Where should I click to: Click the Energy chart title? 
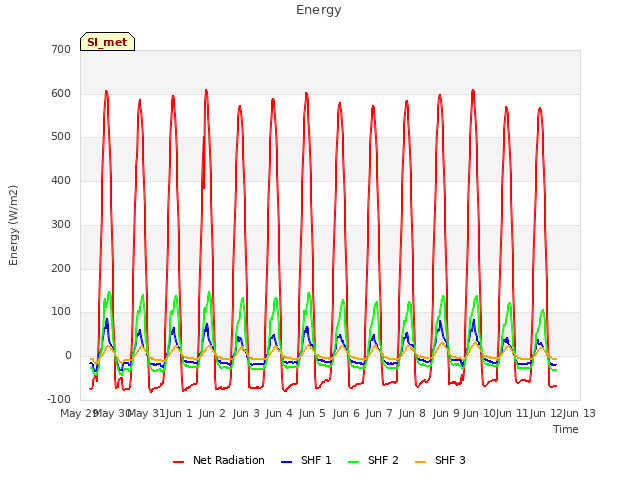point(319,10)
